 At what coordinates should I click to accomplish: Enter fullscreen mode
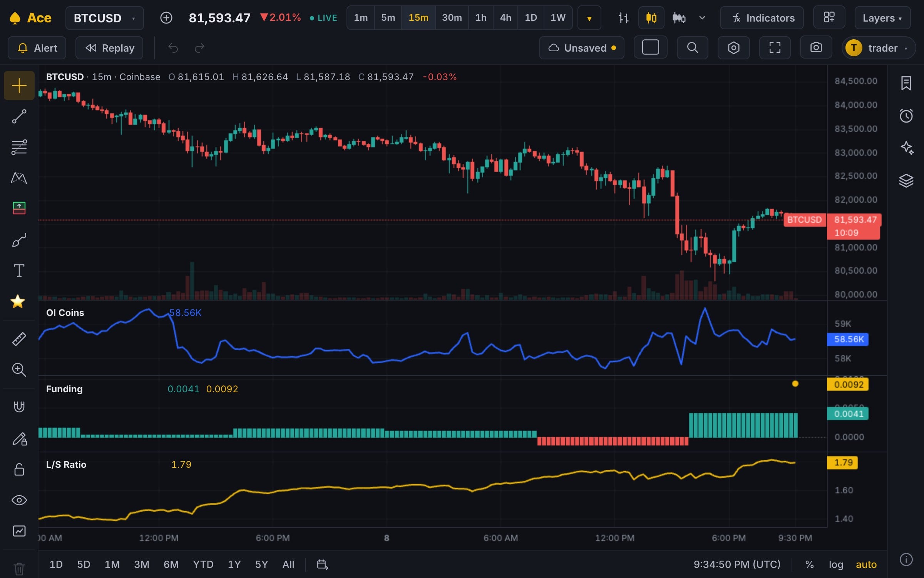tap(775, 48)
